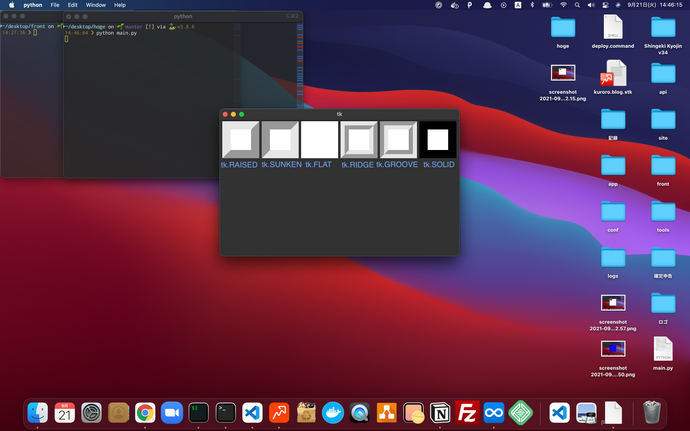Image resolution: width=690 pixels, height=431 pixels.
Task: Open the python application menu
Action: pyautogui.click(x=33, y=5)
